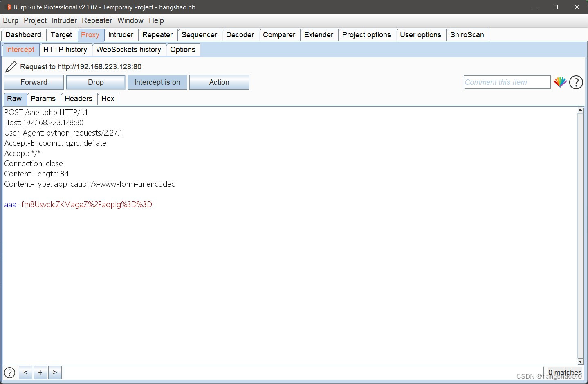This screenshot has width=588, height=384.
Task: Select the Intercept sub-tab
Action: point(20,50)
